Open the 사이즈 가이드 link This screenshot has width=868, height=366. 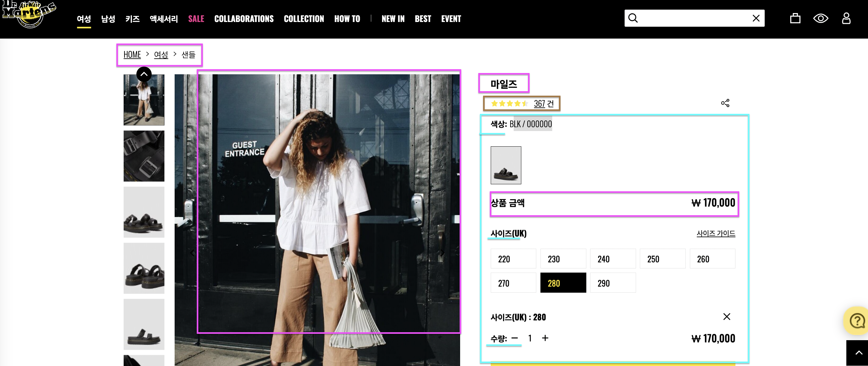tap(715, 233)
